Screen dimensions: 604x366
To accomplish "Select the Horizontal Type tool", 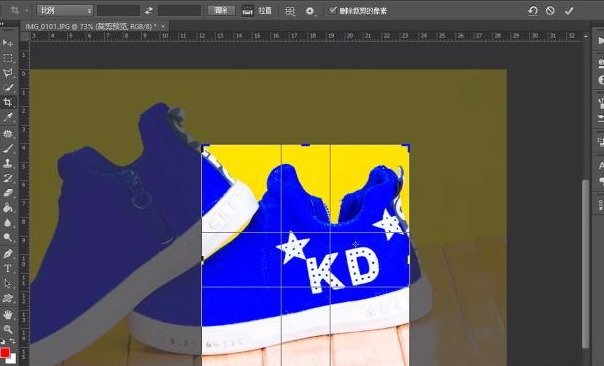I will (x=7, y=269).
